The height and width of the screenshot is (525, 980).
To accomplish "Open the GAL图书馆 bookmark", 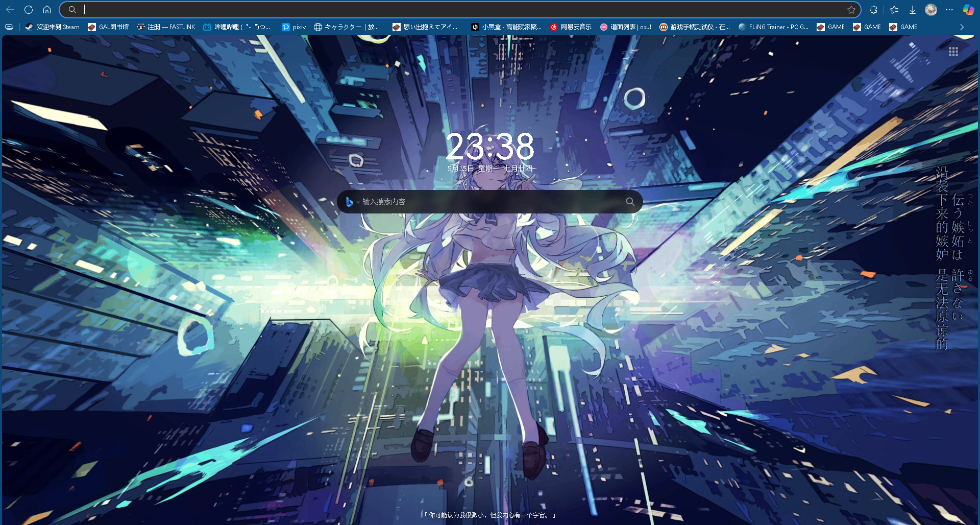I will tap(108, 27).
